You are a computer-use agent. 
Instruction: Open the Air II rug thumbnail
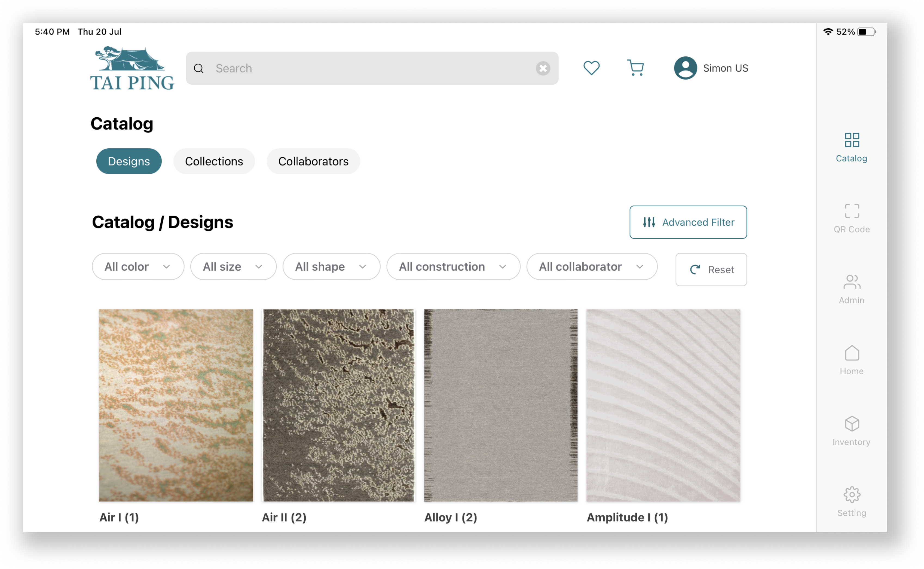[339, 405]
